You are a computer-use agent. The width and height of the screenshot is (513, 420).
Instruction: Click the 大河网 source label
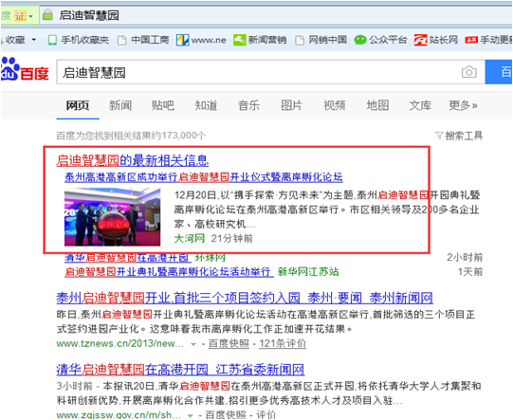[x=190, y=239]
